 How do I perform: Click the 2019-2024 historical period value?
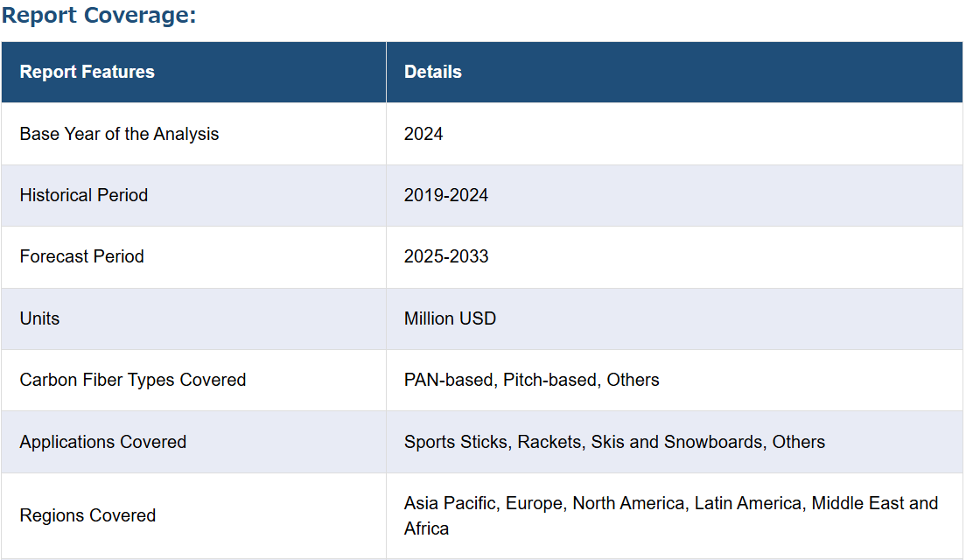pos(446,195)
